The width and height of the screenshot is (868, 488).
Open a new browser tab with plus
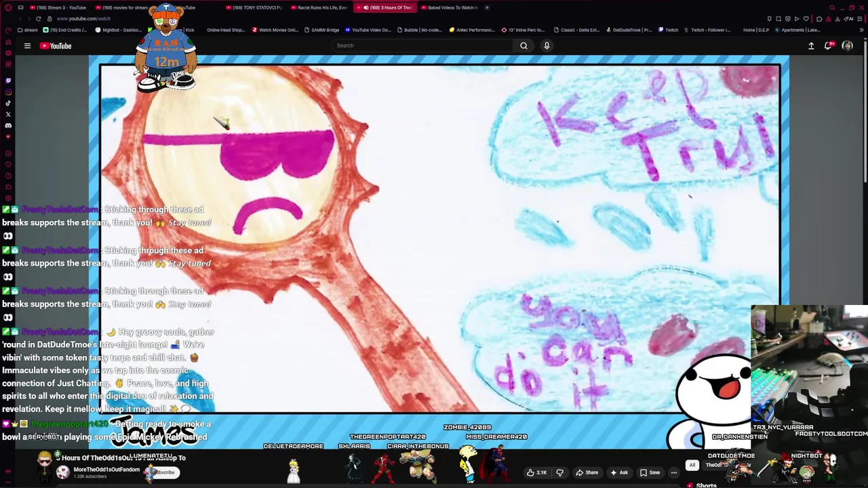(x=487, y=7)
